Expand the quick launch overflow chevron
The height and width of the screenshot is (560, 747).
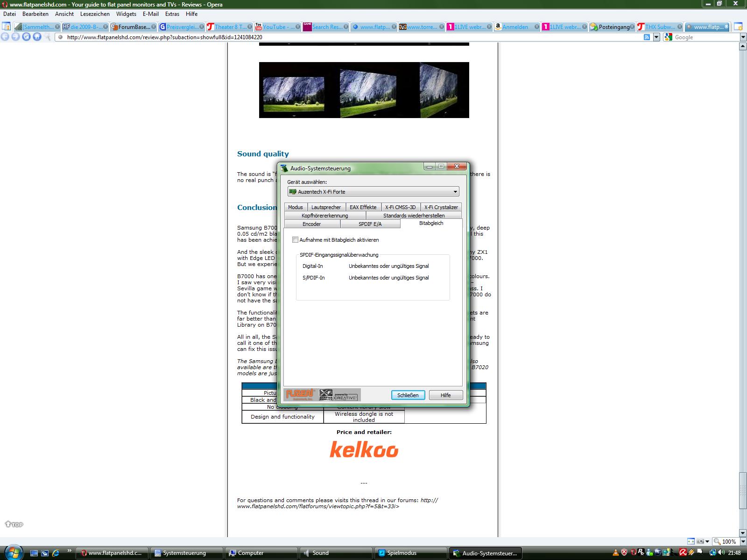pyautogui.click(x=70, y=550)
